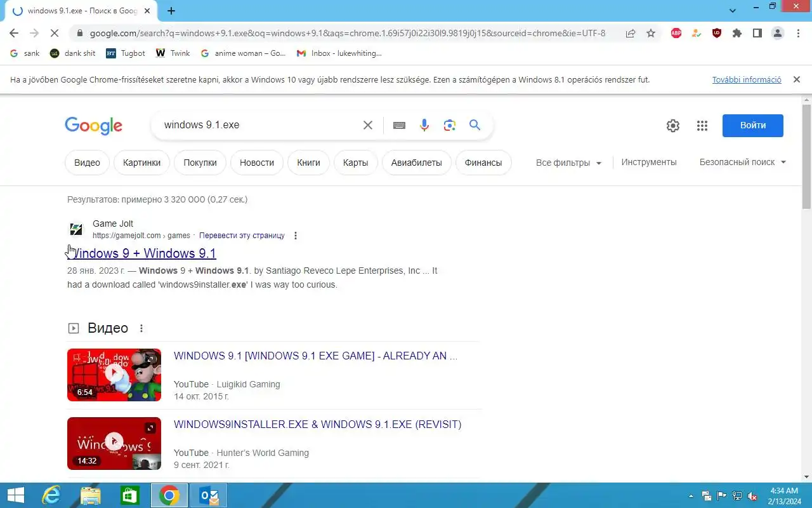Open Chrome's three-dot menu

pyautogui.click(x=798, y=33)
